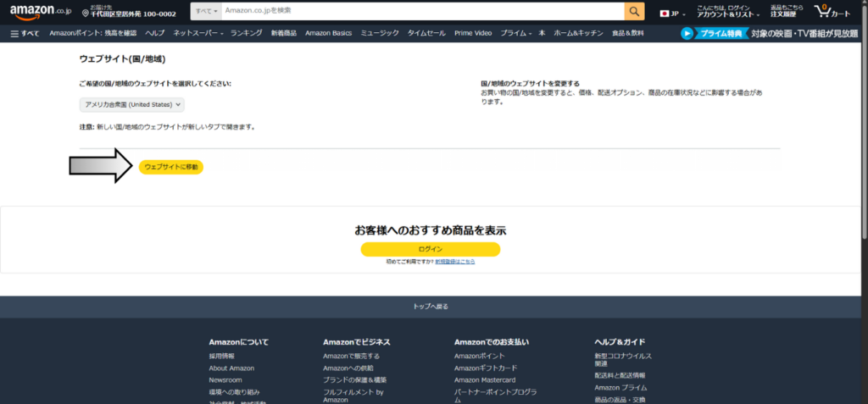Open the 食品&飲料 nav item
Viewport: 868px width, 404px height.
pyautogui.click(x=628, y=33)
